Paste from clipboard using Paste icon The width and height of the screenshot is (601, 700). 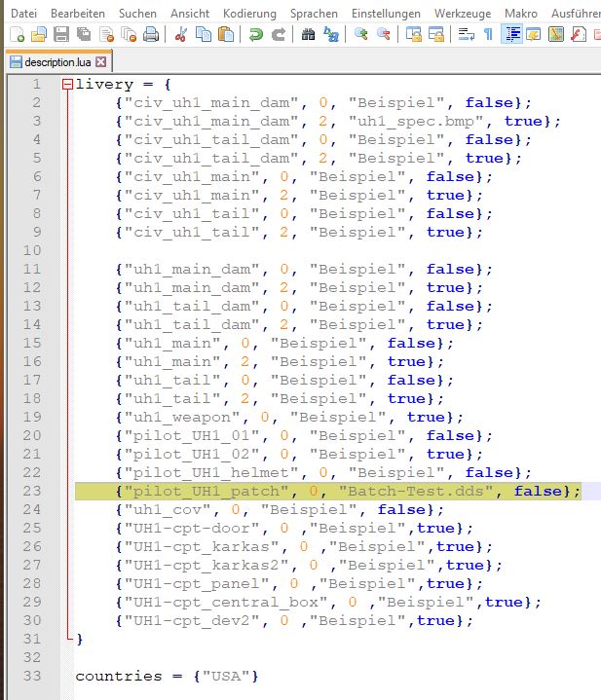226,34
